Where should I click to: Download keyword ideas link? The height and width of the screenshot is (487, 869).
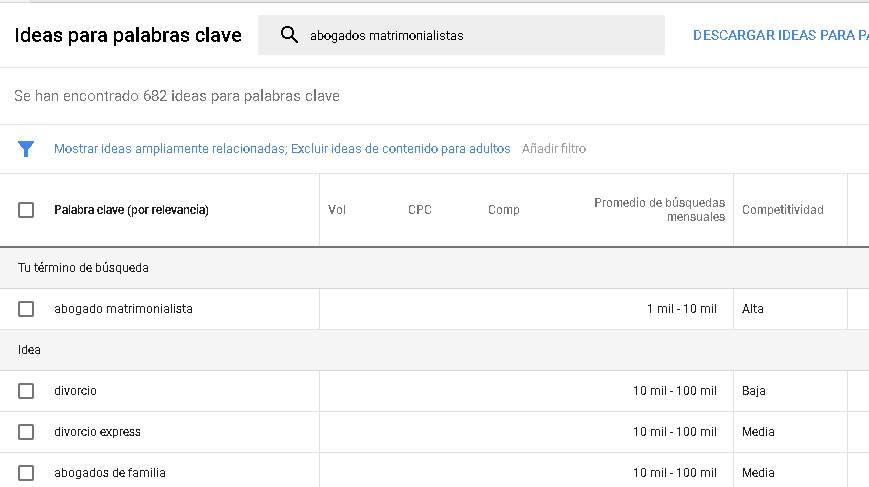[780, 35]
